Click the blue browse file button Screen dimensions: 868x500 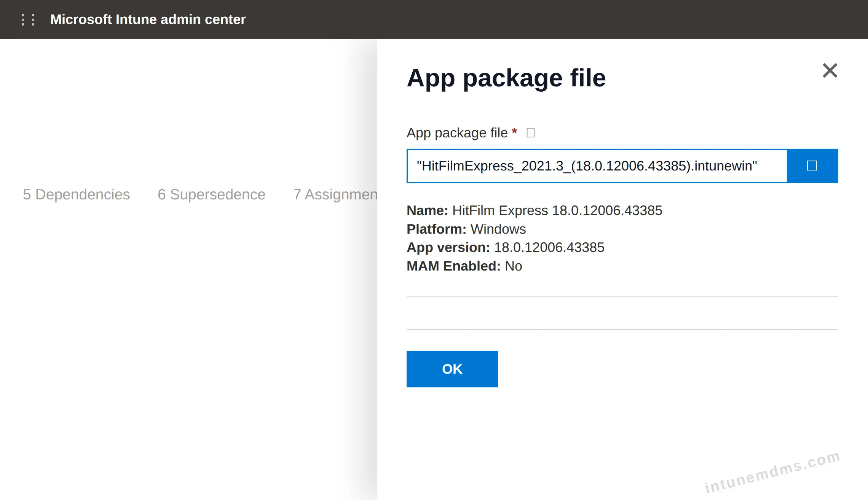(x=812, y=166)
